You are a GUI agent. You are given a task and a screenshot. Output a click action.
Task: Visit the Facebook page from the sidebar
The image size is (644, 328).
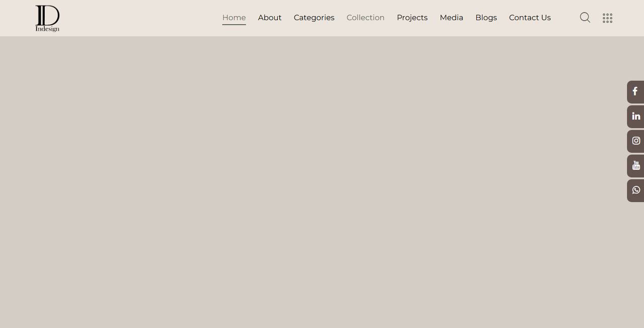635,92
